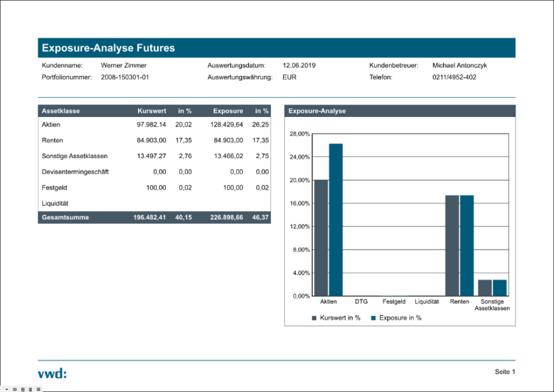Click the middle icon of the bottom-left view toolbar
Image resolution: width=554 pixels, height=392 pixels.
coord(23,389)
